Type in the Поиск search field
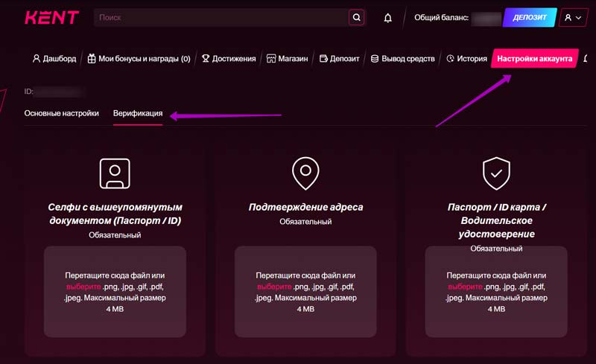The height and width of the screenshot is (364, 596). tap(221, 17)
